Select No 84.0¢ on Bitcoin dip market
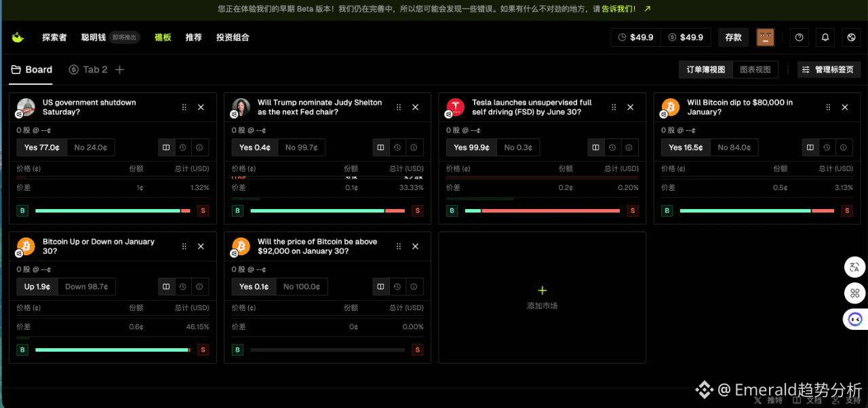Viewport: 868px width, 408px height. coord(734,147)
